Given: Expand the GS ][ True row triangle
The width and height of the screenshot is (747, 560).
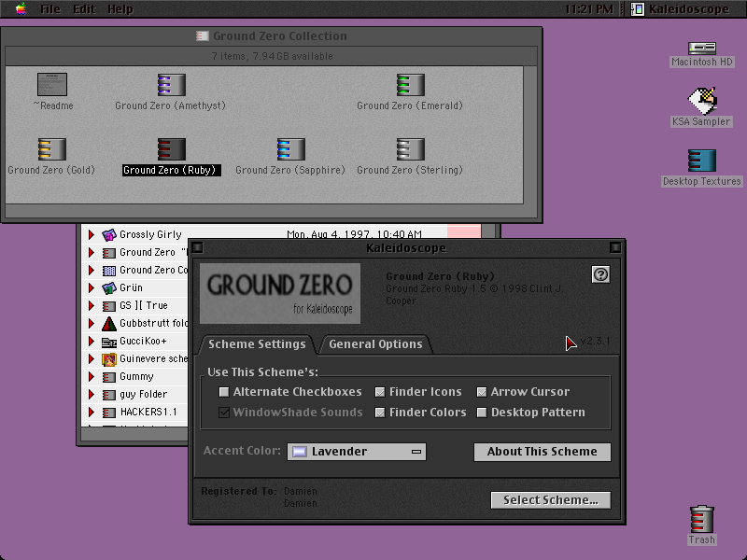Looking at the screenshot, I should coord(91,306).
